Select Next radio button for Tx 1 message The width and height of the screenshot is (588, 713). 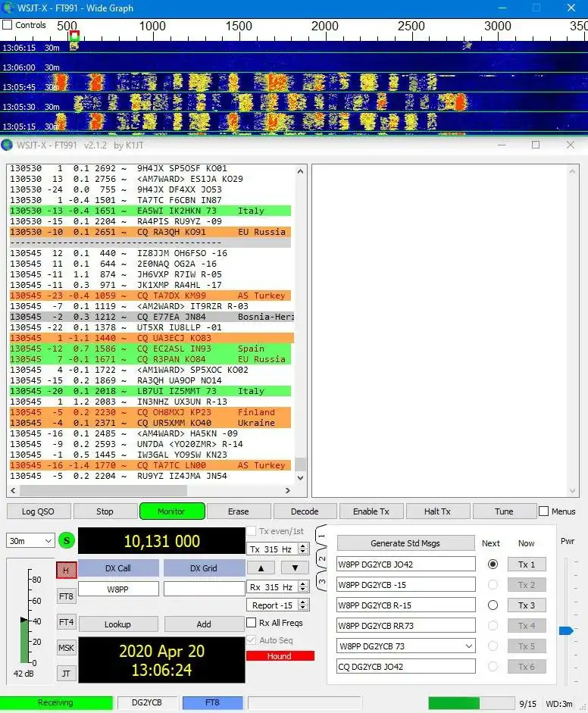[493, 564]
